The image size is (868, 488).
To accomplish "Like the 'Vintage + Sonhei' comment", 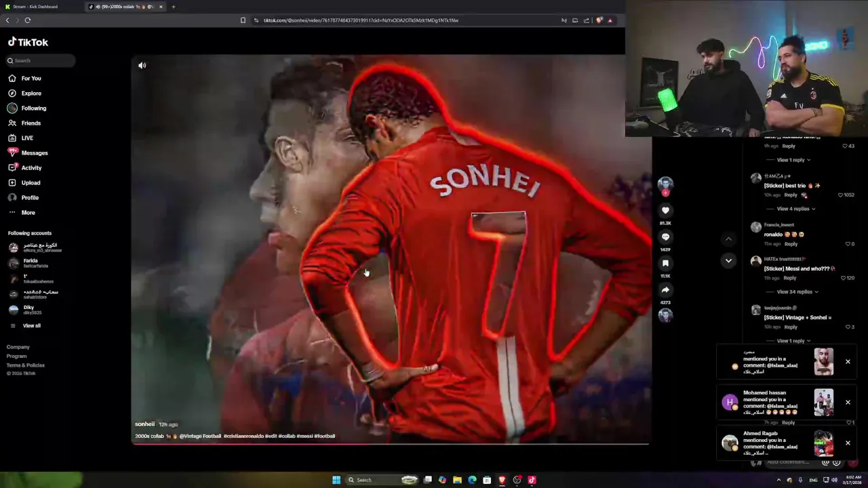I will click(848, 327).
